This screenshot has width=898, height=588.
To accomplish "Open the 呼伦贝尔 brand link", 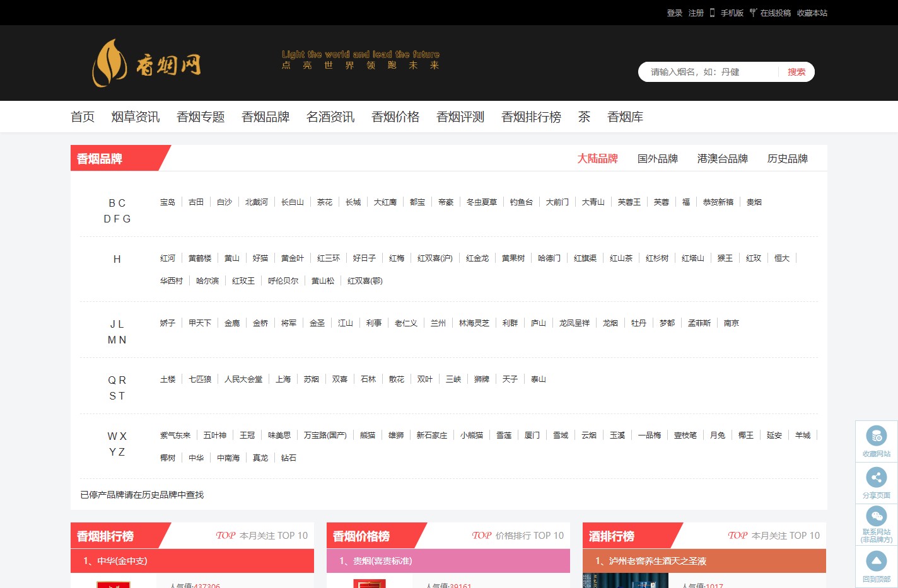I will [283, 281].
